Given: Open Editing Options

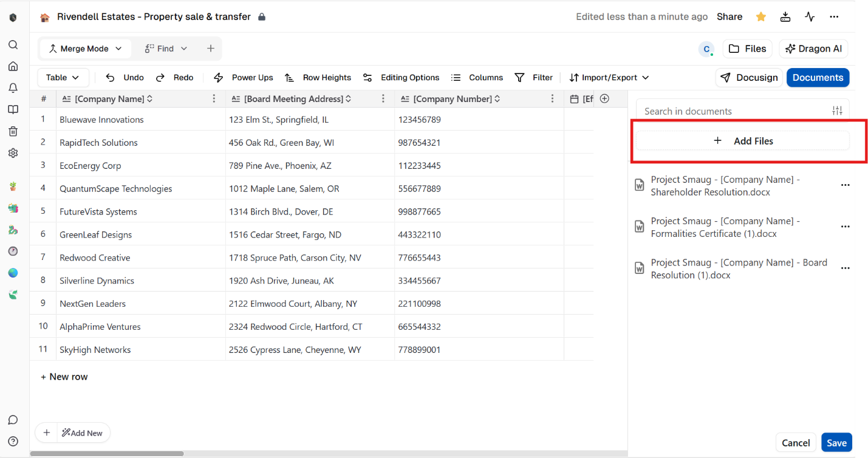Looking at the screenshot, I should [x=401, y=78].
